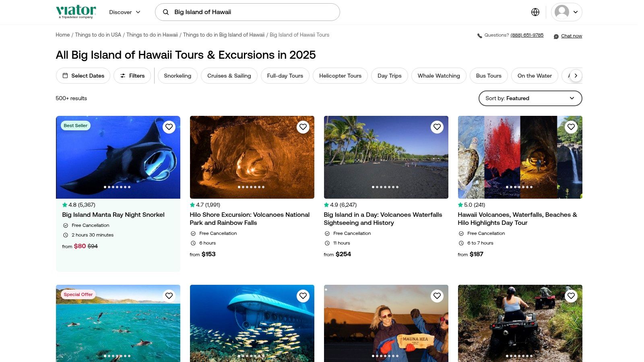
Task: Open the Filters panel
Action: (132, 76)
